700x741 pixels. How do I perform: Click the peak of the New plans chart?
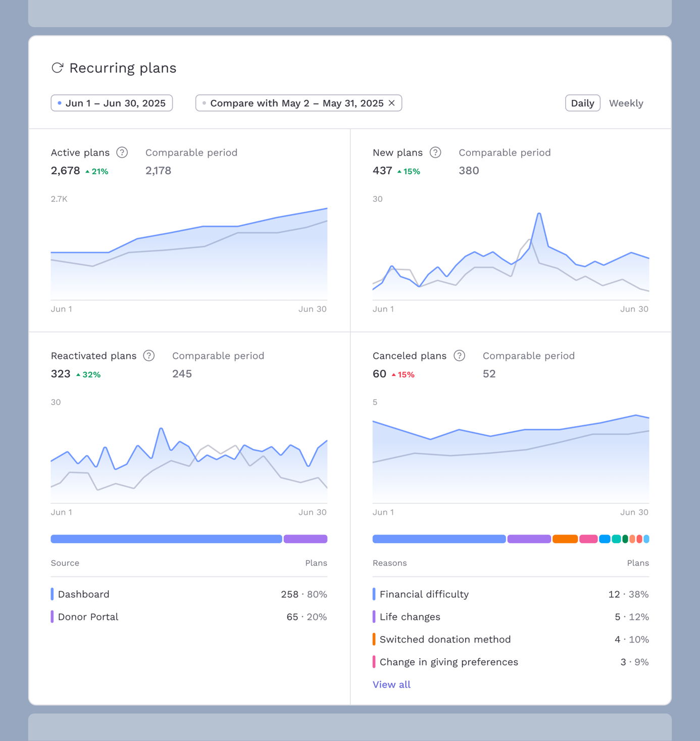click(x=539, y=214)
